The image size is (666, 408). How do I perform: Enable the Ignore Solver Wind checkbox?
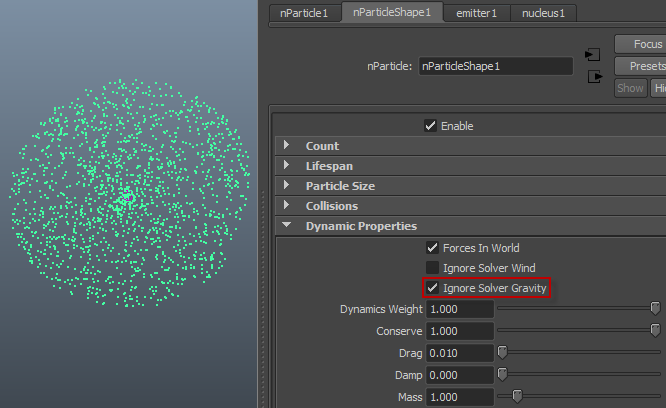(x=433, y=268)
